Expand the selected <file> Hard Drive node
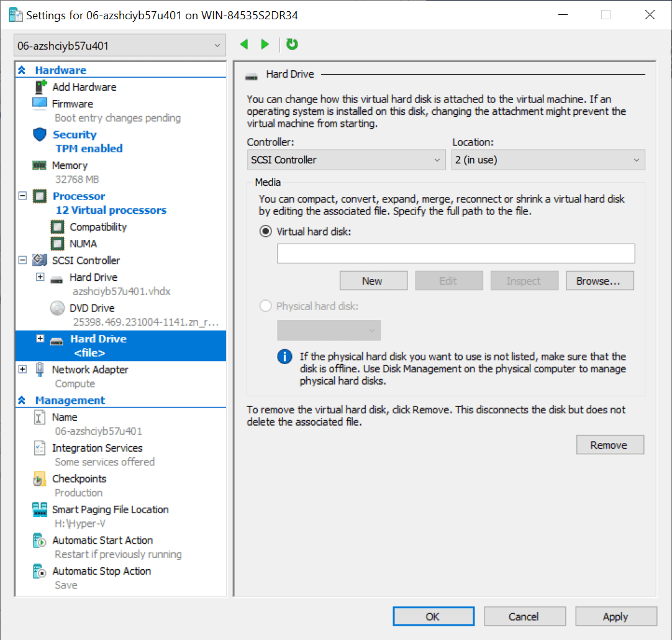The height and width of the screenshot is (640, 672). tap(40, 339)
